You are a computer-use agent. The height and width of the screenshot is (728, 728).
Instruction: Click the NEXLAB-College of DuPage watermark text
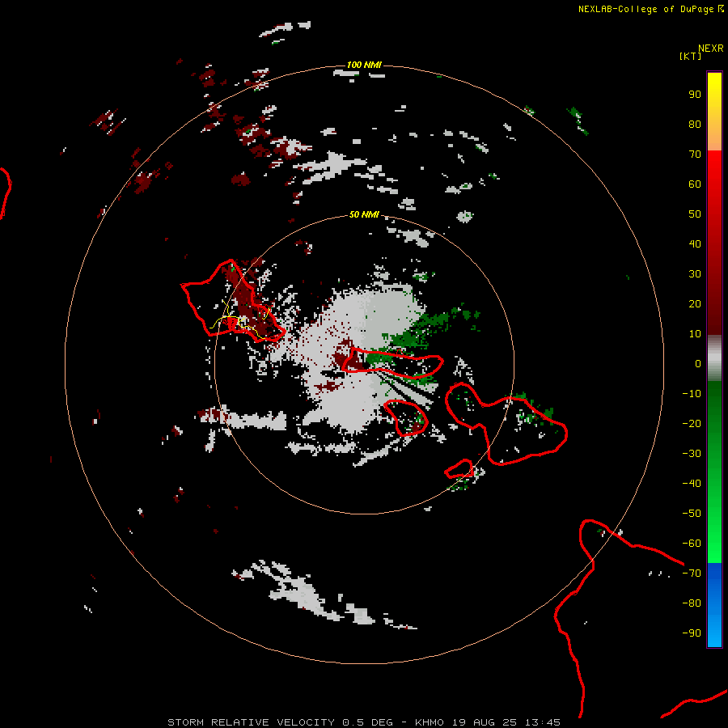click(650, 9)
